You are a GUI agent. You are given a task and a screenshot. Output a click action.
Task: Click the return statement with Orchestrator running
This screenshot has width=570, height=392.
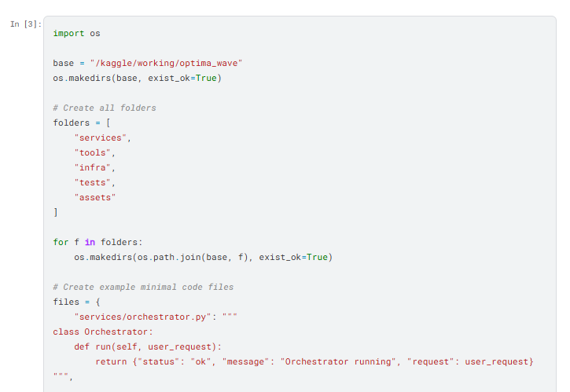(314, 362)
